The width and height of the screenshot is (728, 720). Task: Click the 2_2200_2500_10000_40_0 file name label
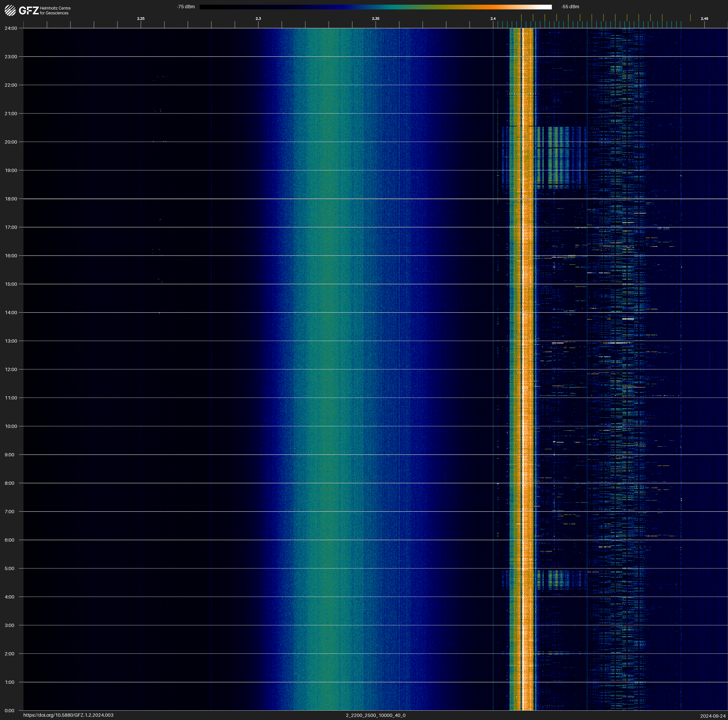tap(375, 715)
